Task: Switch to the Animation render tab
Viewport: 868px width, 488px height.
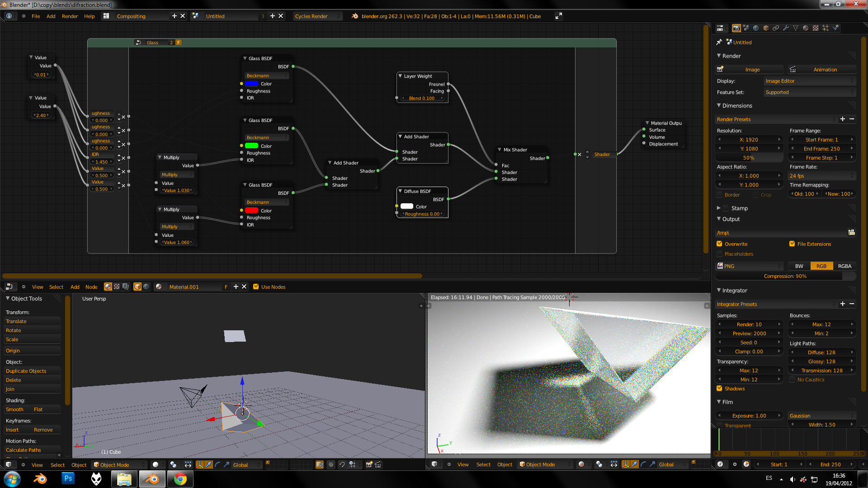Action: pyautogui.click(x=825, y=69)
